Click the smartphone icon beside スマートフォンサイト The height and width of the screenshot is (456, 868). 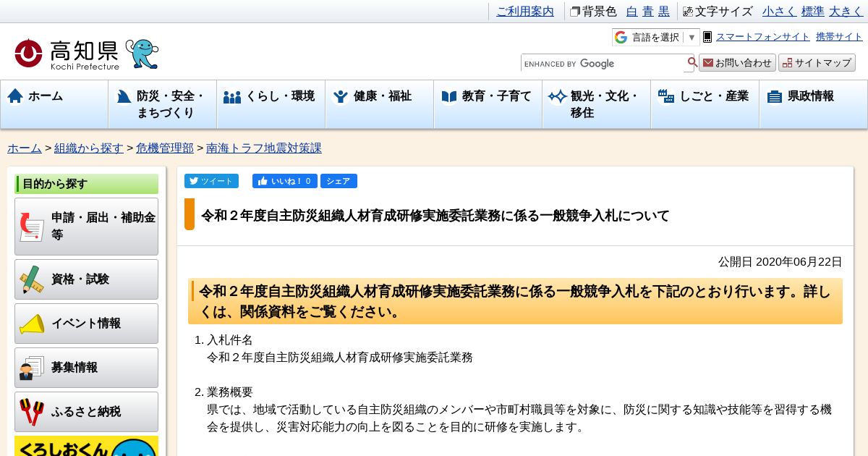[x=707, y=37]
